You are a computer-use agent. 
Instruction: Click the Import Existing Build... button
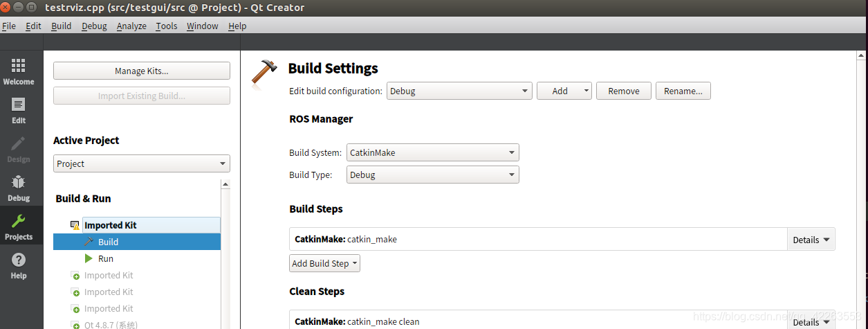tap(142, 96)
